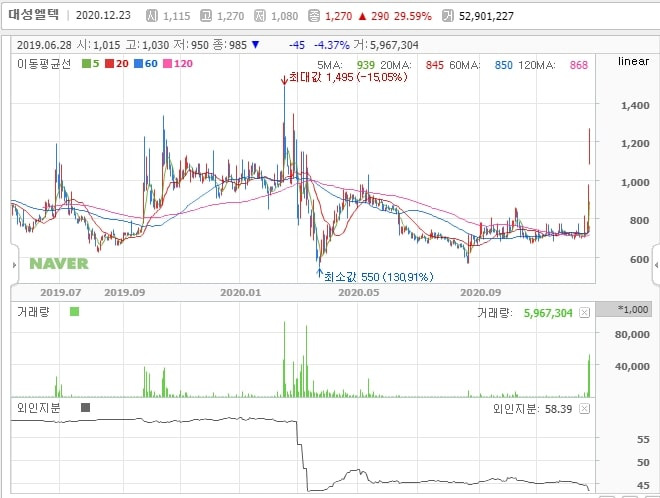Click the -4.37% change readout
The image size is (660, 498).
pos(332,45)
